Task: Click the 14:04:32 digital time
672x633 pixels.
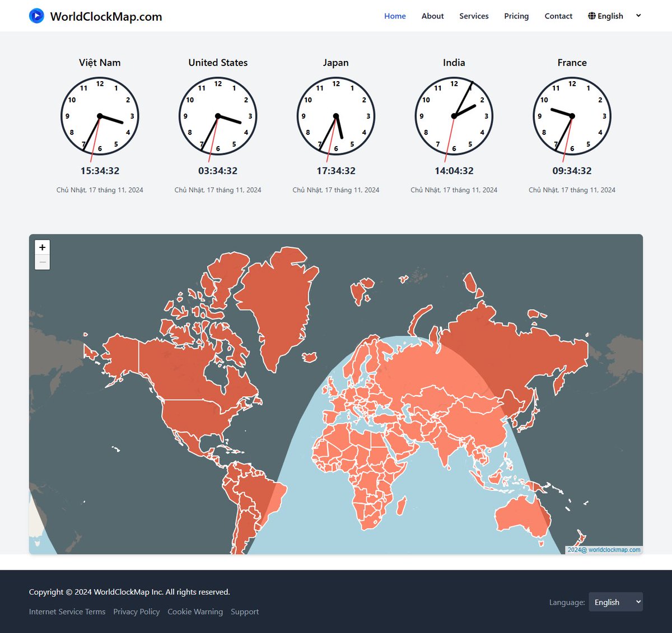Action: [454, 171]
